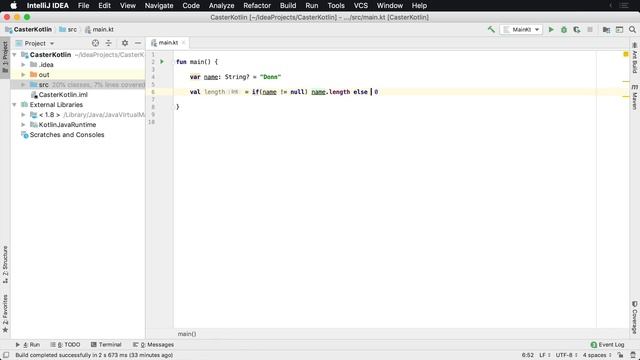Expand the .idea folder

23,64
